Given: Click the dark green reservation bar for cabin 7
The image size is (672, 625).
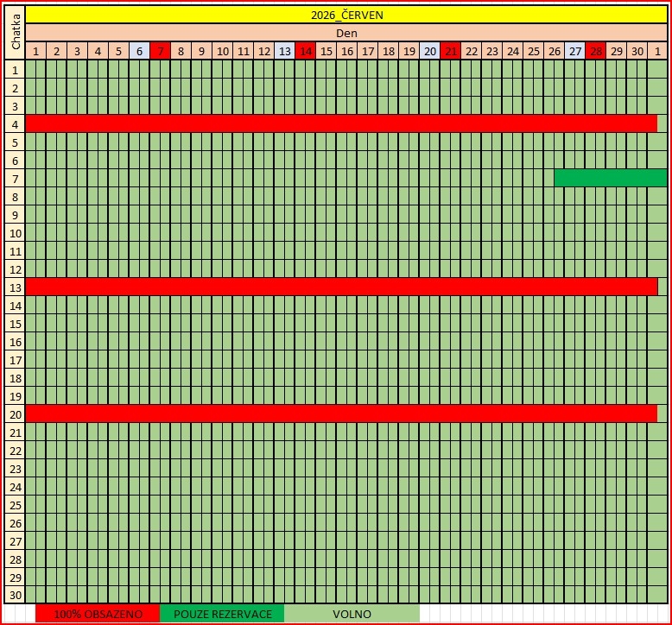Looking at the screenshot, I should [x=610, y=178].
